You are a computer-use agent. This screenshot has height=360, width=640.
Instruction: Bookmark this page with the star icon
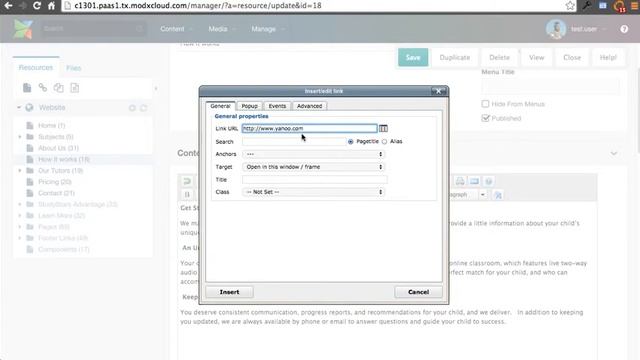tap(570, 6)
